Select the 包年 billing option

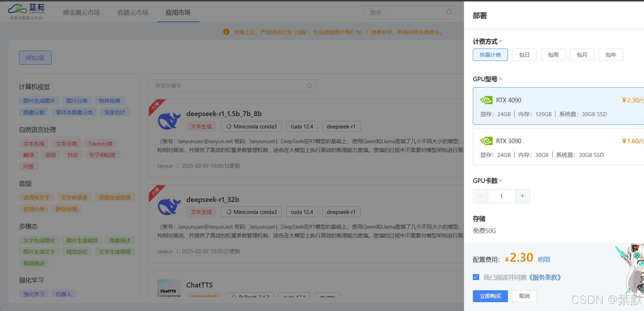click(611, 55)
